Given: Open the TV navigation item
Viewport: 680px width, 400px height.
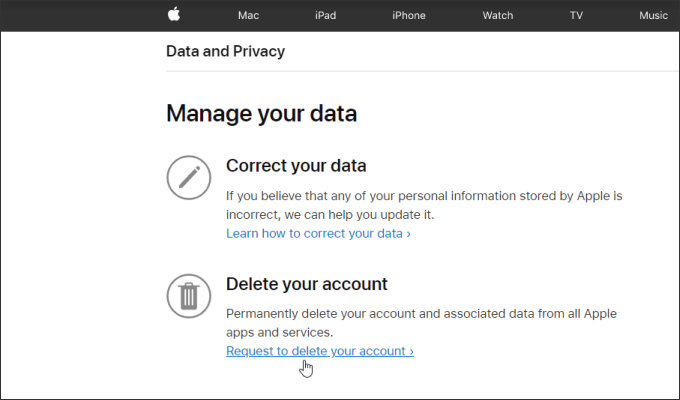Looking at the screenshot, I should point(576,15).
